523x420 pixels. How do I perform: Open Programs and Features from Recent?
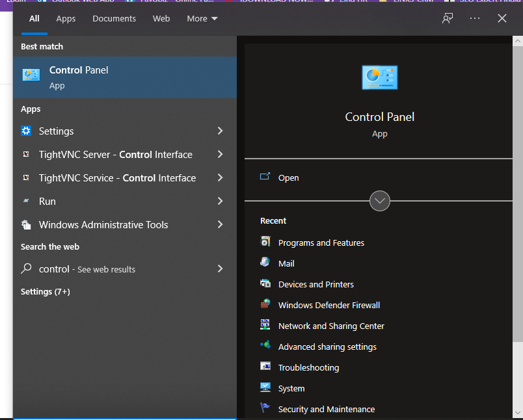321,243
